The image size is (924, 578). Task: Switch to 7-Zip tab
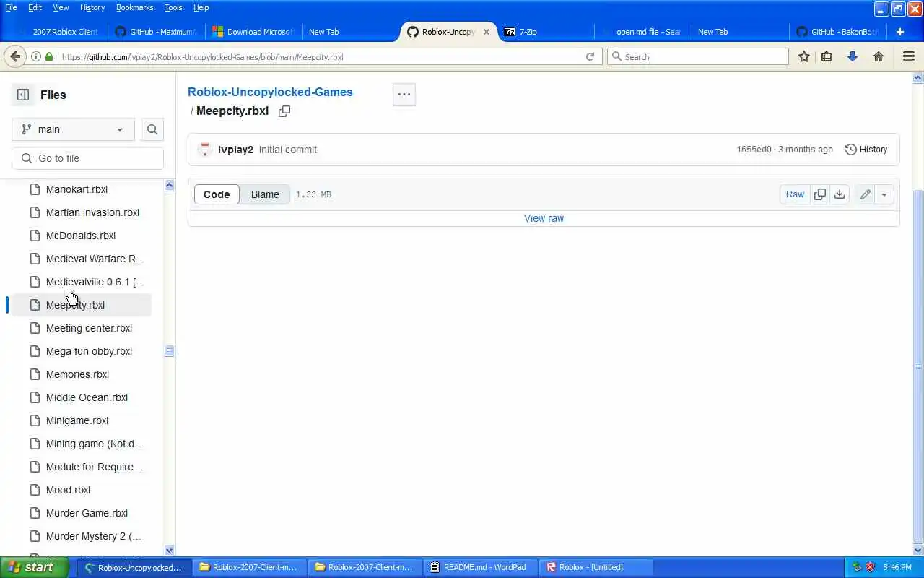(545, 32)
